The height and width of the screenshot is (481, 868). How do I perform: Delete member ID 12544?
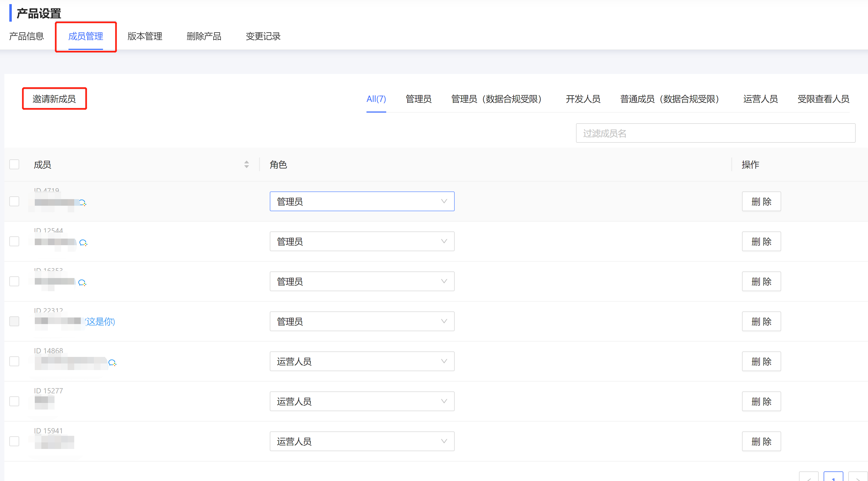coord(761,241)
